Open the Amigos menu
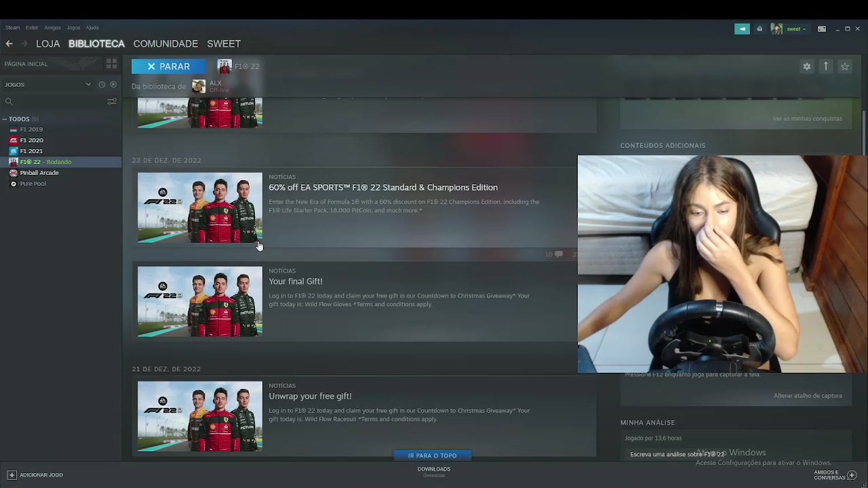868x488 pixels. (52, 28)
